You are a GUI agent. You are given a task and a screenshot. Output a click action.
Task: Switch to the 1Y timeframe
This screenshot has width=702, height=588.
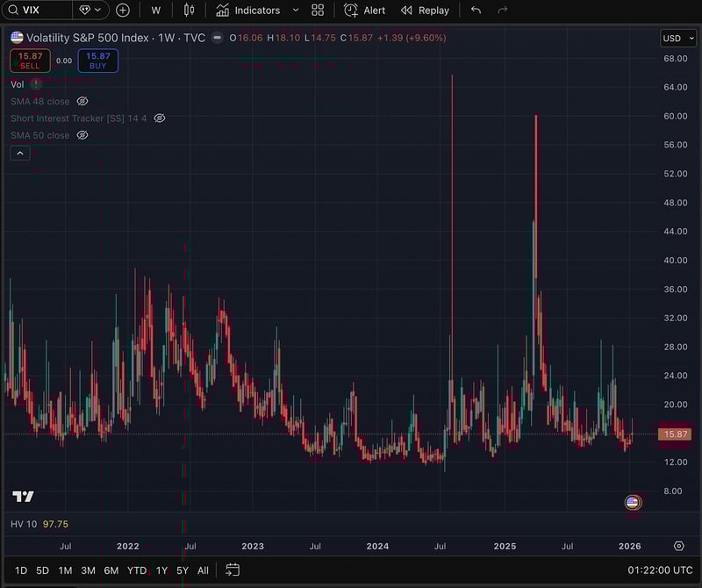point(161,570)
